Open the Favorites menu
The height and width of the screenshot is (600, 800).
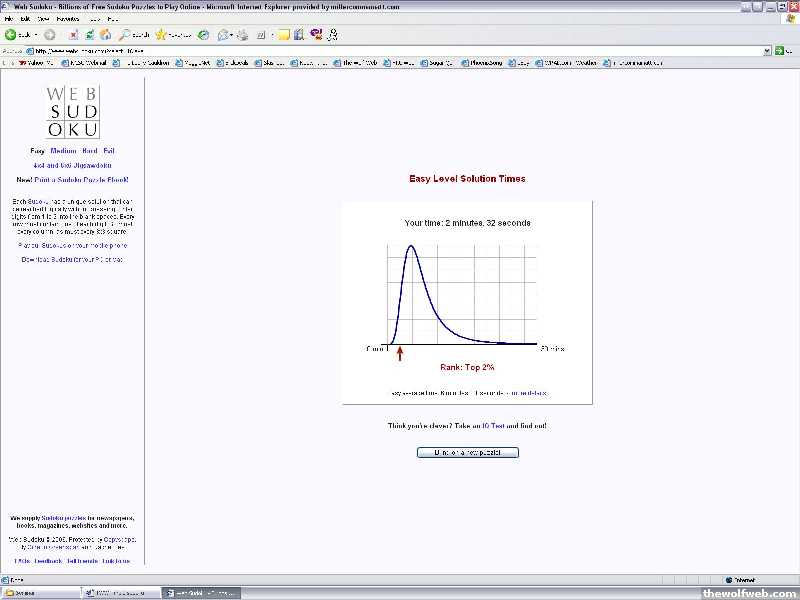(68, 19)
